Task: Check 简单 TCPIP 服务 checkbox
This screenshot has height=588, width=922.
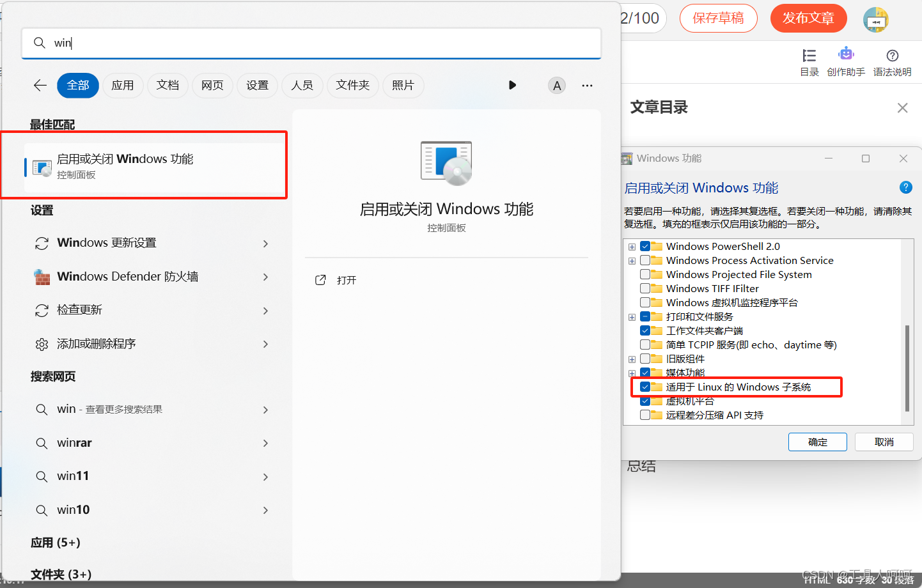Action: [645, 344]
